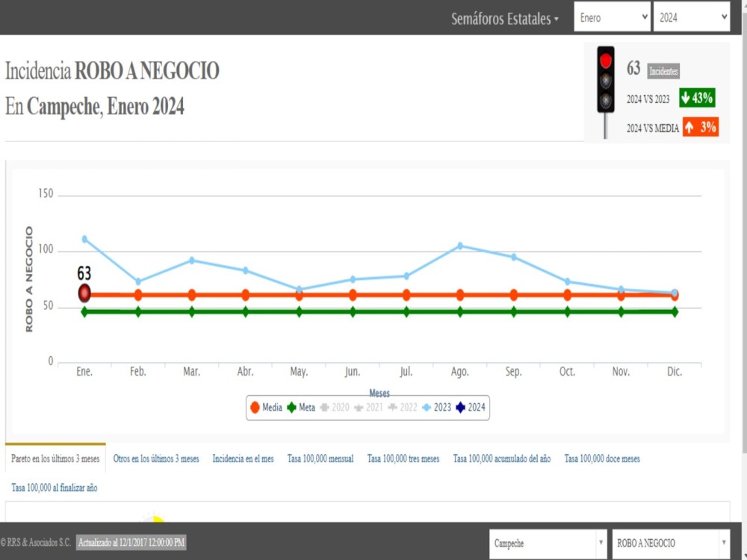This screenshot has height=560, width=747.
Task: Open the 2024 year dropdown
Action: (x=691, y=17)
